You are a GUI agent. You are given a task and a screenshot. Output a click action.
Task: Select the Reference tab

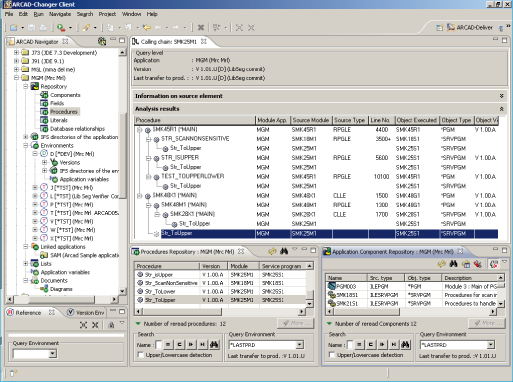click(28, 313)
